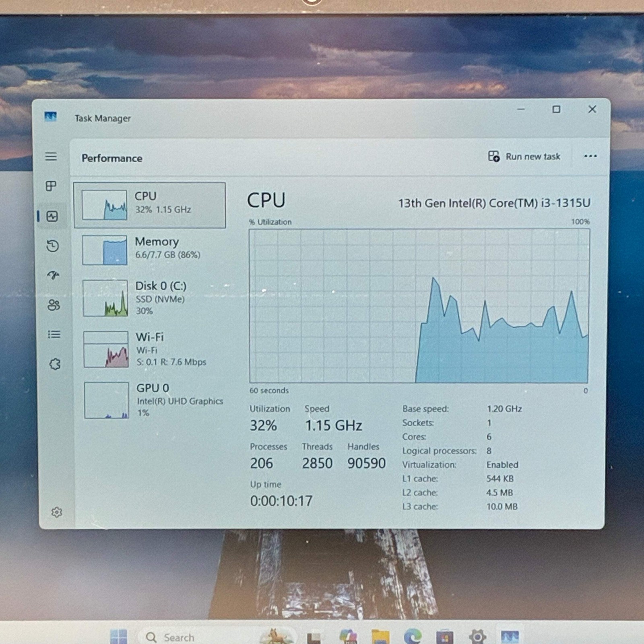644x644 pixels.
Task: Maximize the Task Manager window
Action: [556, 109]
